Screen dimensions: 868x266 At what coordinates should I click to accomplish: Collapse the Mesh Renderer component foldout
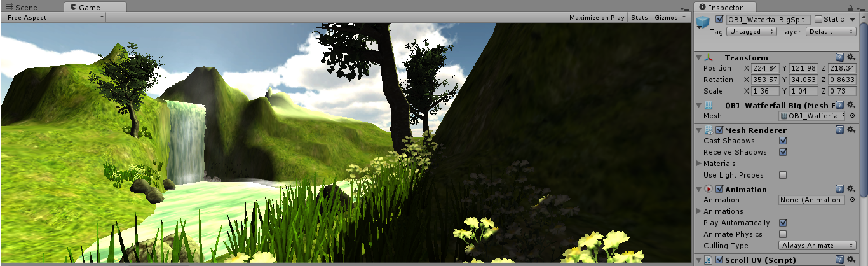coord(699,130)
